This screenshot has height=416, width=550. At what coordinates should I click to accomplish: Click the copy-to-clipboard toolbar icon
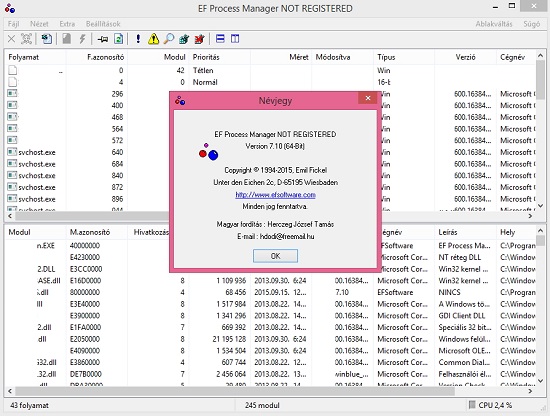(47, 39)
